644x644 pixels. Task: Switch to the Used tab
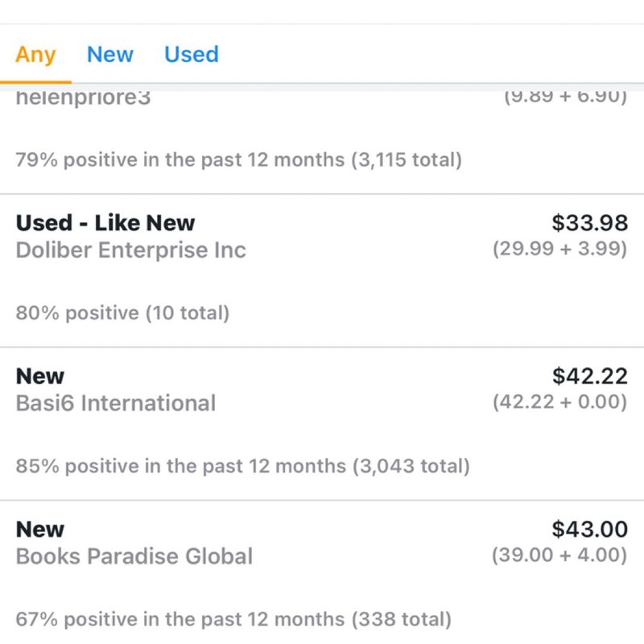[192, 55]
